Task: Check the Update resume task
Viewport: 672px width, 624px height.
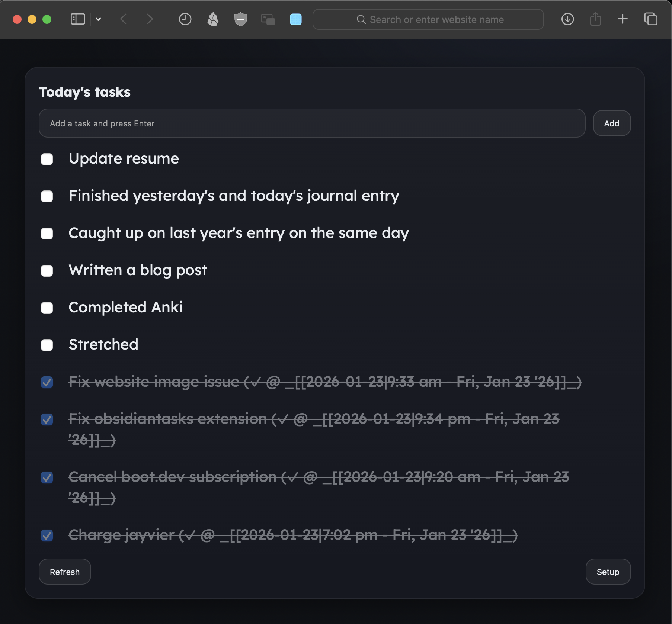Action: tap(47, 159)
